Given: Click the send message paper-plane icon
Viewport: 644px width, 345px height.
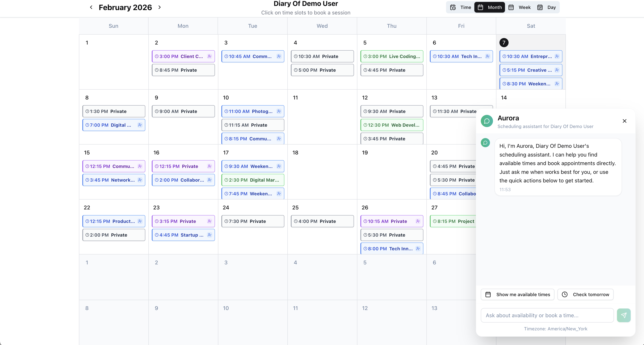Looking at the screenshot, I should (623, 315).
